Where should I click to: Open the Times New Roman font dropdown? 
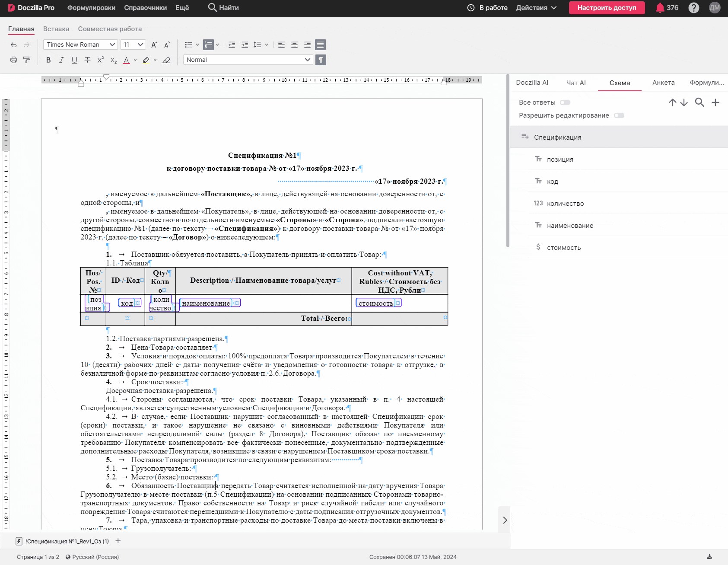81,45
